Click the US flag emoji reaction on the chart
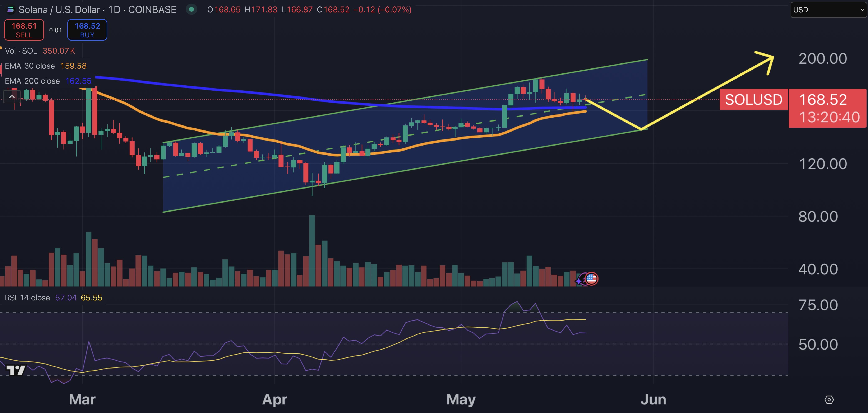868x413 pixels. click(x=592, y=278)
